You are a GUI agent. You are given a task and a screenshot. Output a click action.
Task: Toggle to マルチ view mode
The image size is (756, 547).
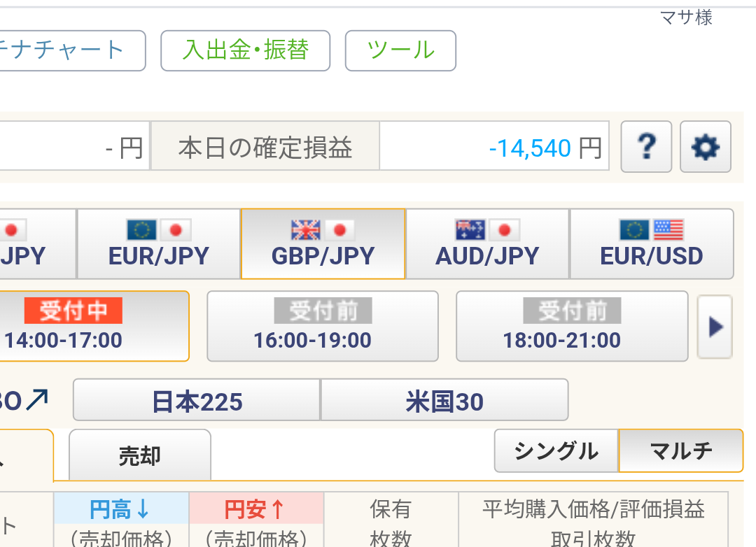pos(680,451)
